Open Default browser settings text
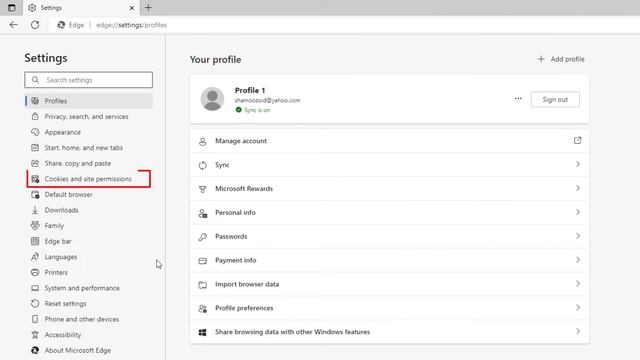This screenshot has width=640, height=360. coord(69,195)
